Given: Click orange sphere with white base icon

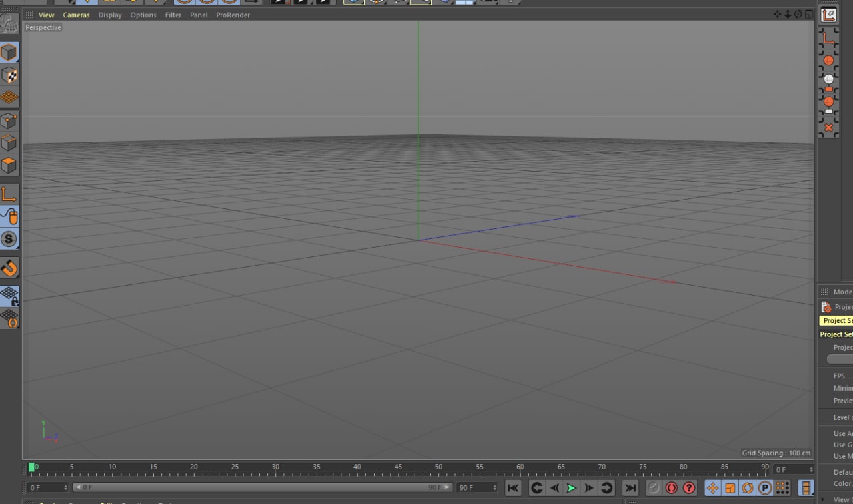Looking at the screenshot, I should [828, 105].
